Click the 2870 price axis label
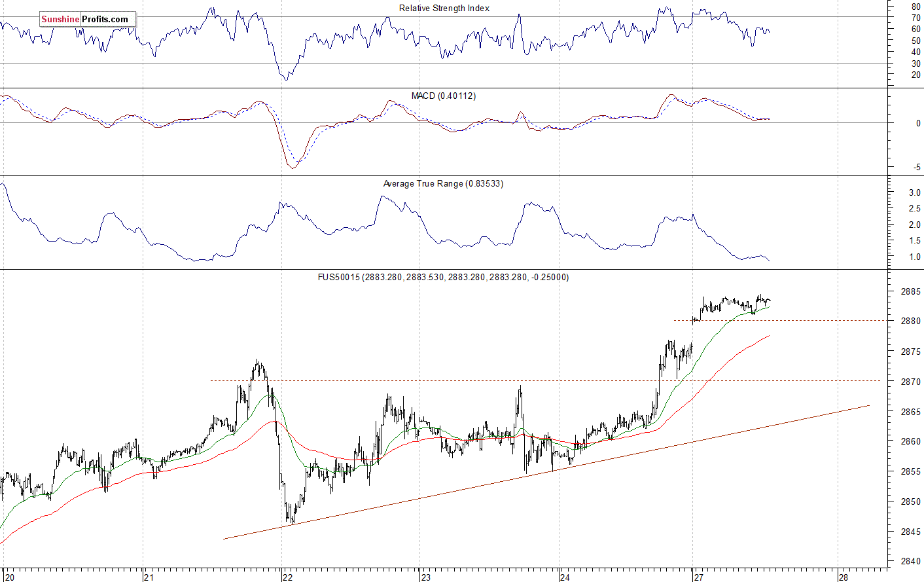 click(x=910, y=382)
